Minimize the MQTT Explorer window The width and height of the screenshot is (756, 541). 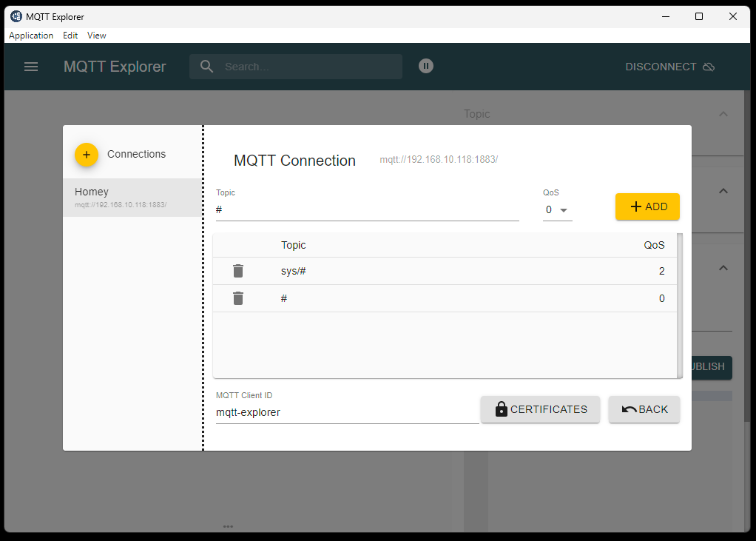click(666, 16)
